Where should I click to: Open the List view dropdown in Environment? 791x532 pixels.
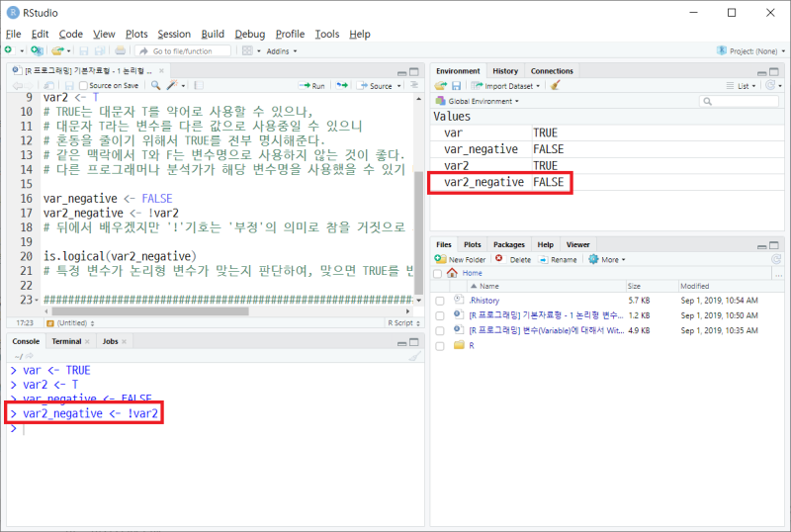tap(741, 86)
